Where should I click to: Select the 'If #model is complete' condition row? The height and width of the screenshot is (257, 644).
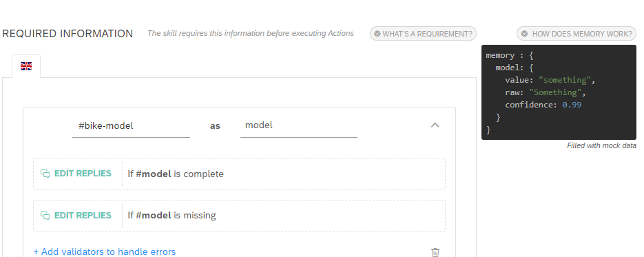(x=239, y=174)
